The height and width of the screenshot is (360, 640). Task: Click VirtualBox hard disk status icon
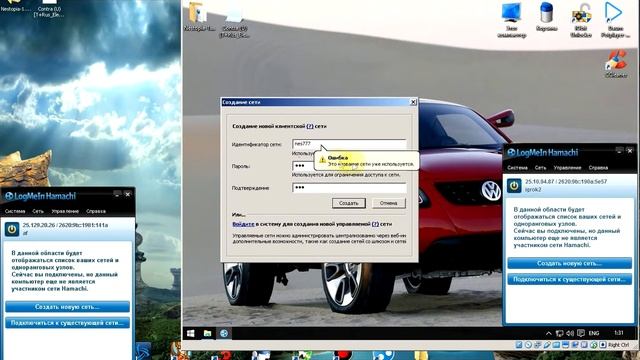[x=519, y=345]
